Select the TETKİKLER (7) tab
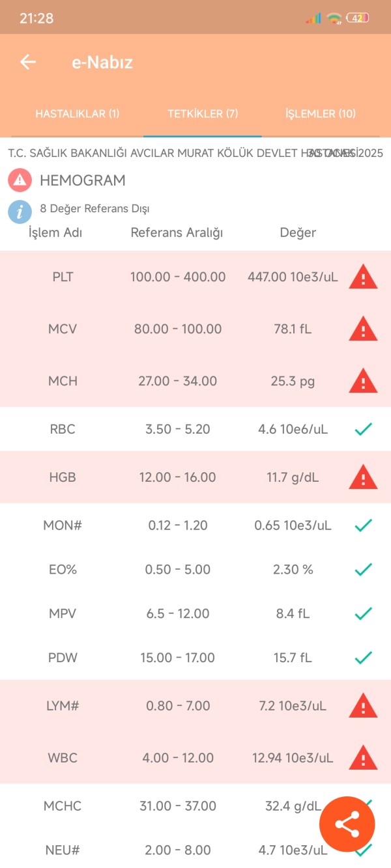Image resolution: width=391 pixels, height=868 pixels. pos(203,114)
